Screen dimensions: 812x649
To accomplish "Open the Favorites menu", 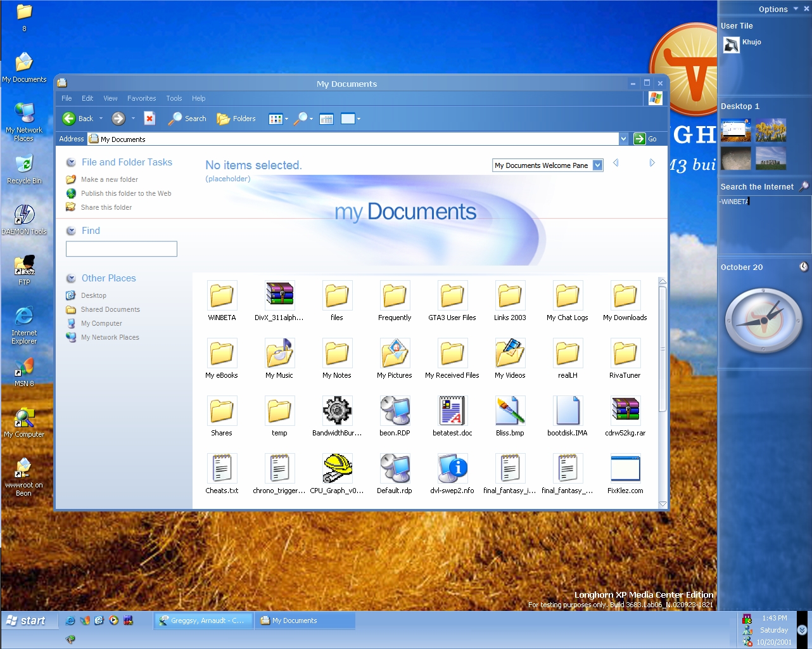I will 141,98.
